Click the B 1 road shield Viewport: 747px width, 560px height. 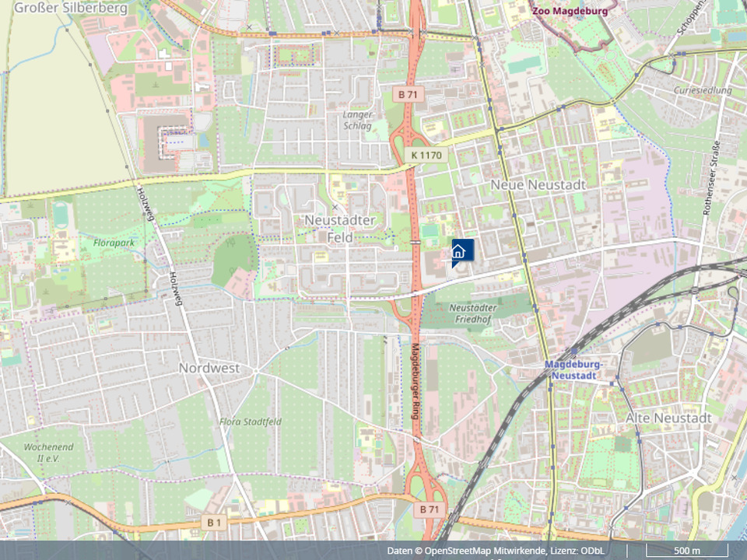point(214,523)
